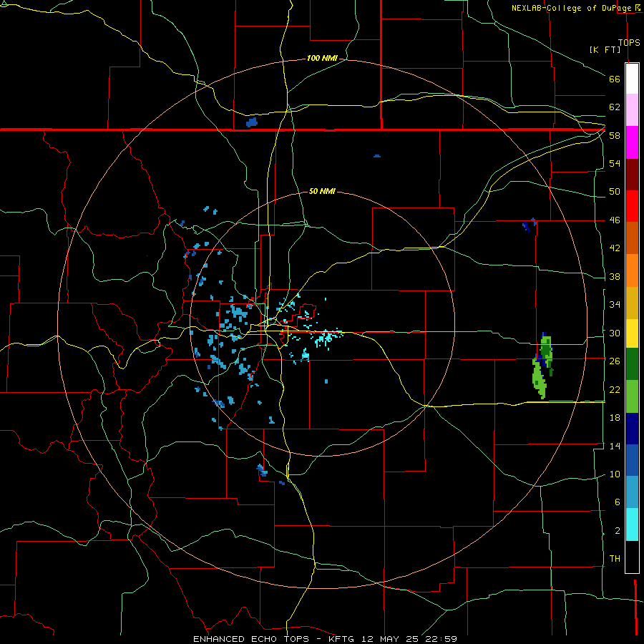Click the cyan legend swatch
The image size is (644, 644).
pos(632,525)
